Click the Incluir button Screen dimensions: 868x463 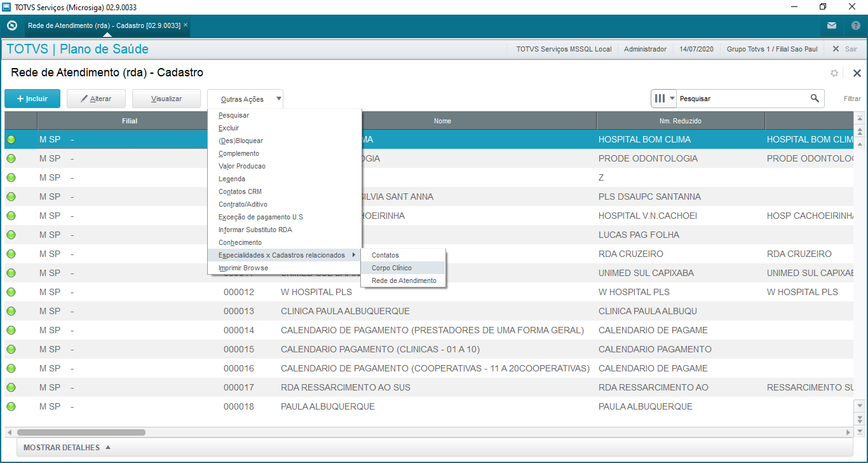tap(32, 99)
